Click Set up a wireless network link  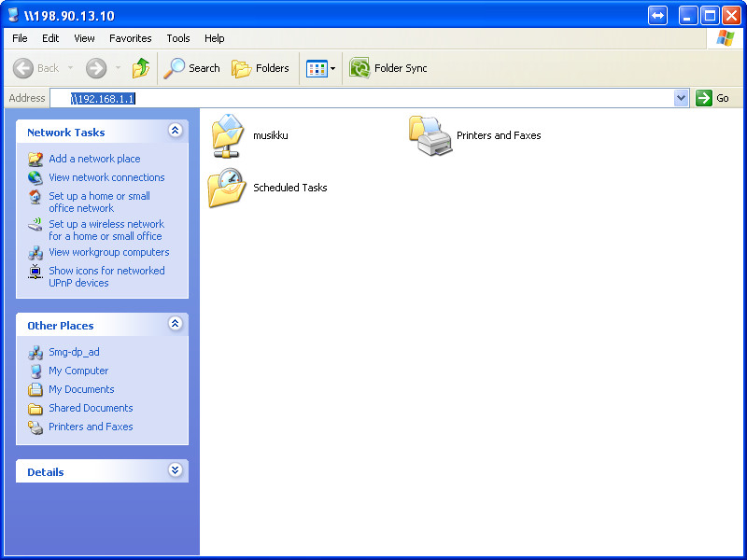point(106,231)
